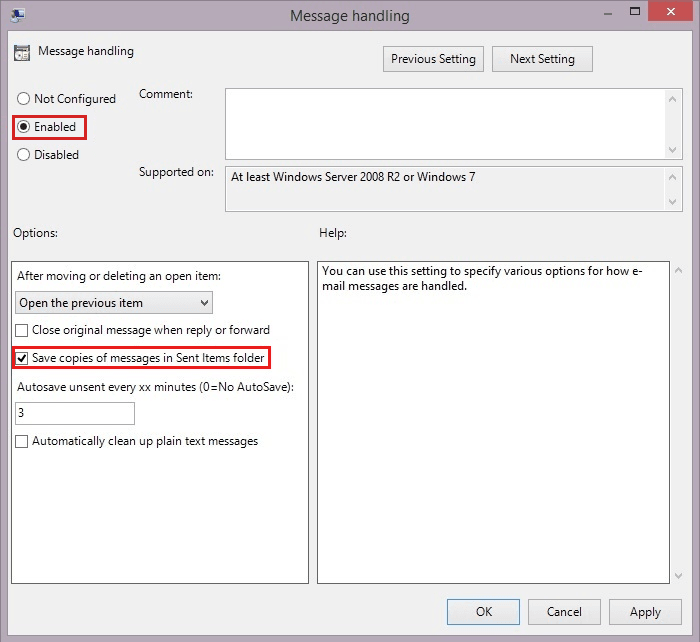This screenshot has width=700, height=642.
Task: Click the Message handling policy icon
Action: coord(22,52)
